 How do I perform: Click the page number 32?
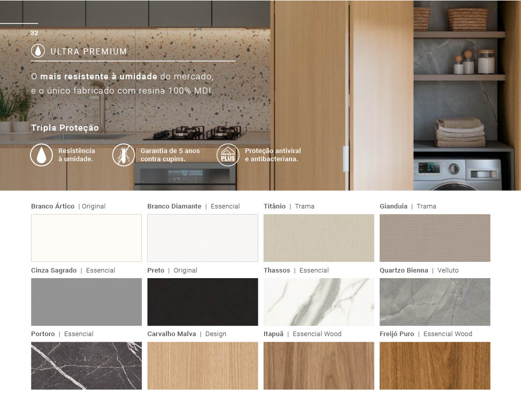[x=34, y=33]
